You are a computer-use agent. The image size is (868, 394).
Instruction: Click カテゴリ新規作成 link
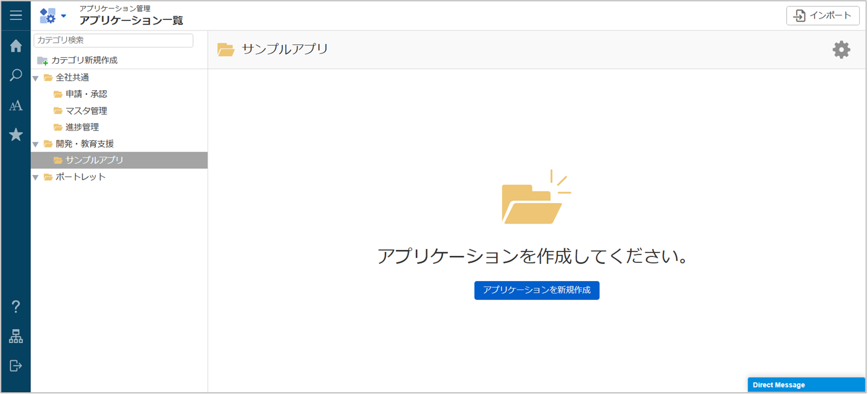[84, 60]
